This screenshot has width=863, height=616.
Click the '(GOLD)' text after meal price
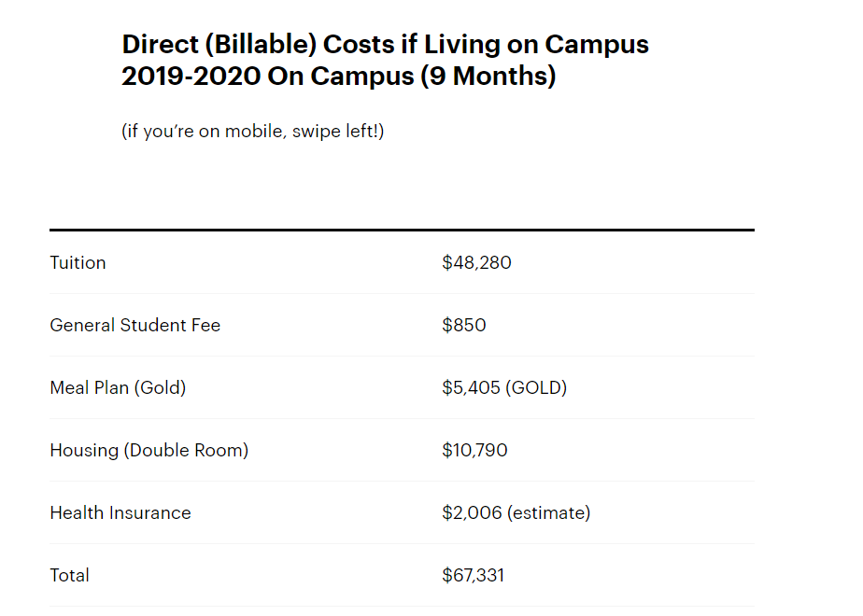(x=536, y=387)
